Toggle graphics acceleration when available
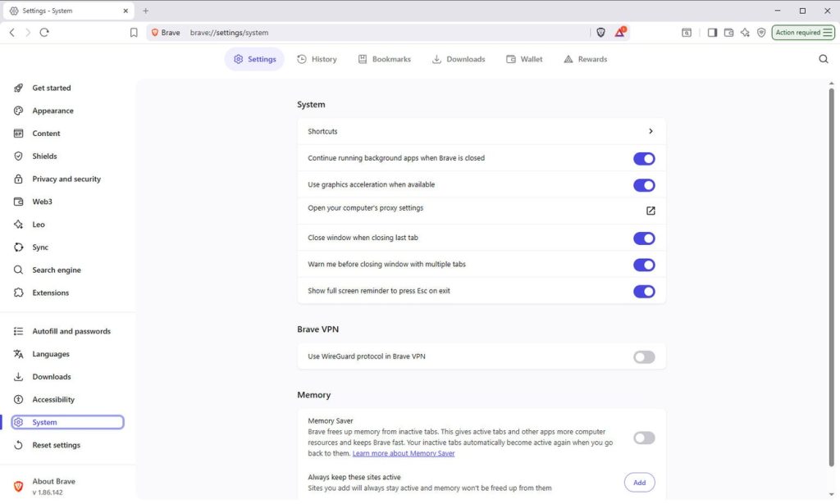The height and width of the screenshot is (504, 840). coord(644,185)
